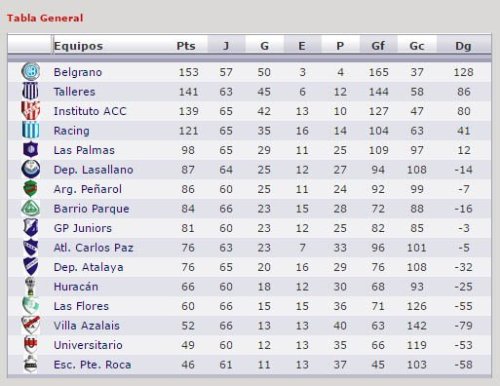Viewport: 500px width, 386px height.
Task: Click the Dg column header
Action: pos(463,46)
